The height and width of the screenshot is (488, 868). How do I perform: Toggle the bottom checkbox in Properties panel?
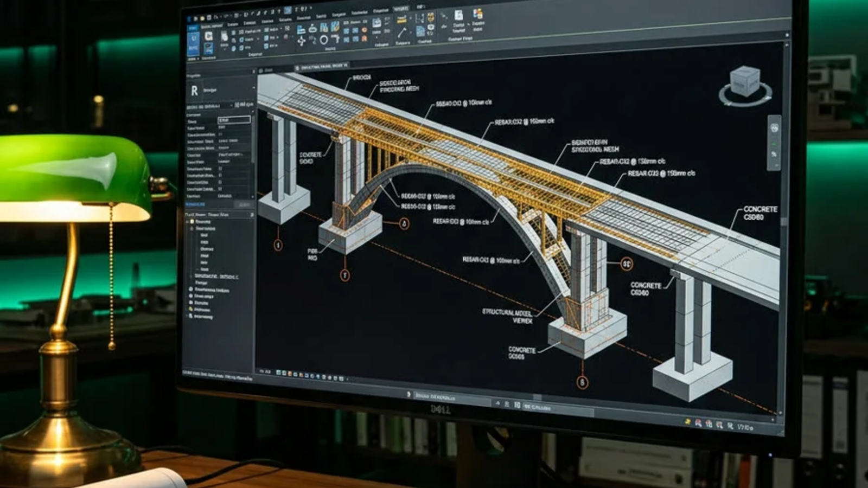[x=220, y=189]
